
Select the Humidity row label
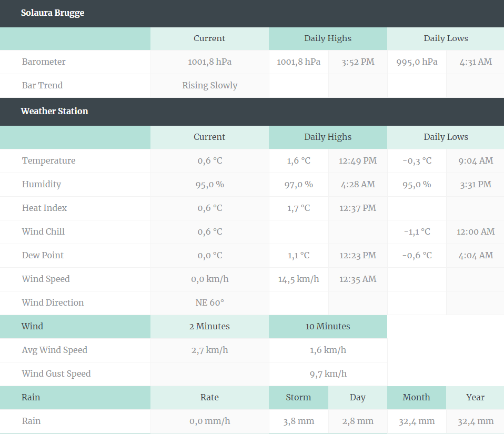pos(42,185)
